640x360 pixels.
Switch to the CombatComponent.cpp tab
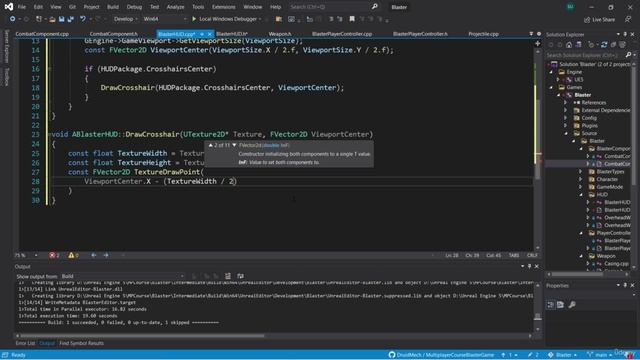pyautogui.click(x=42, y=34)
